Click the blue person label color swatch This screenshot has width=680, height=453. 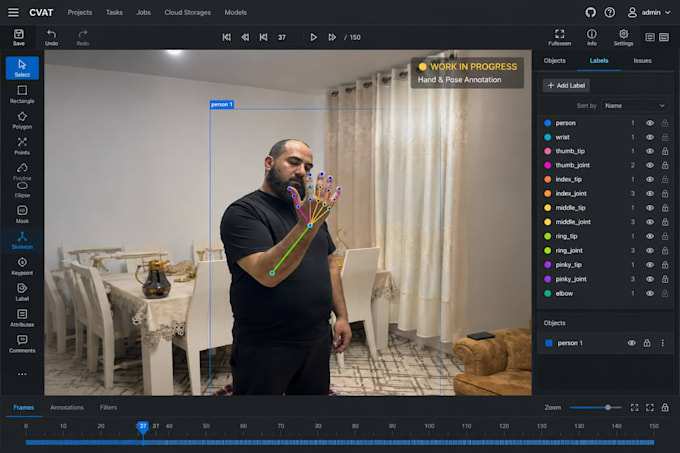click(547, 123)
